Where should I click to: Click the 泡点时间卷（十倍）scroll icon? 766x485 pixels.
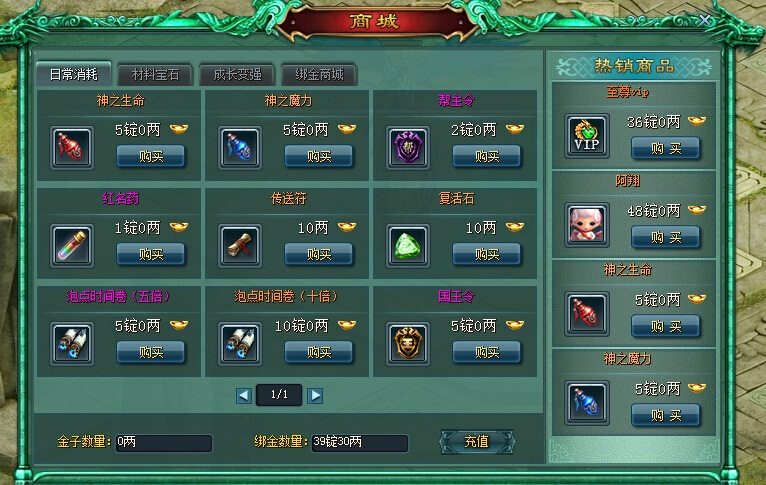tap(240, 343)
